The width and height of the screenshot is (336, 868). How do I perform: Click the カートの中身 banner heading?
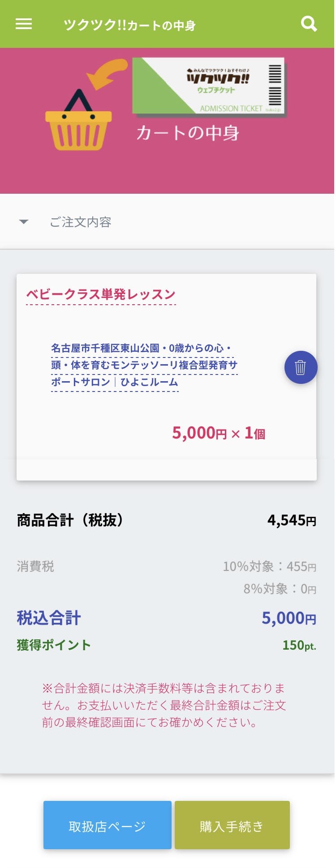pyautogui.click(x=188, y=133)
